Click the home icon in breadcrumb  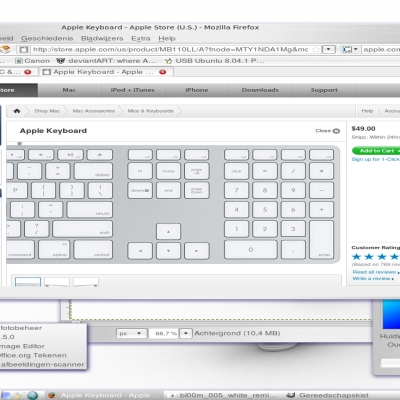17,111
